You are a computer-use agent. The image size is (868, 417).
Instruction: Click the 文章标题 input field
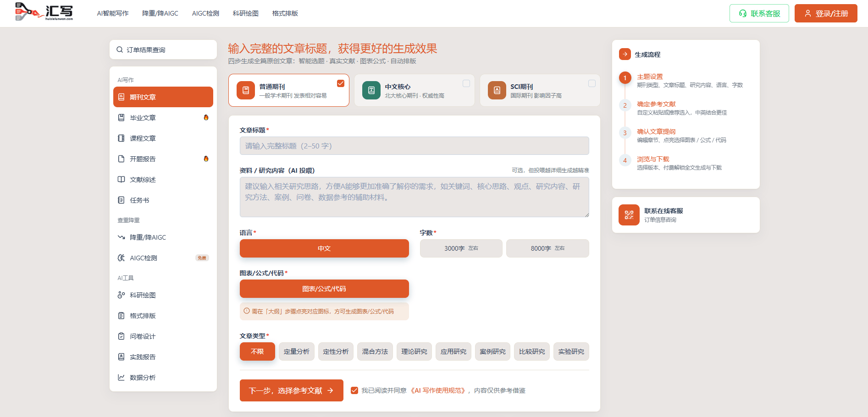click(x=415, y=146)
